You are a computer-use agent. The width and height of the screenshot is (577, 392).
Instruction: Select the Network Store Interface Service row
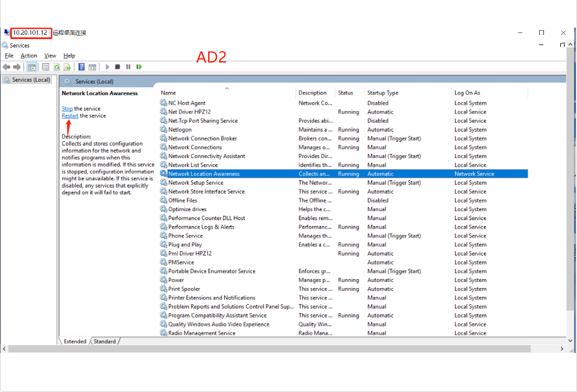click(344, 191)
